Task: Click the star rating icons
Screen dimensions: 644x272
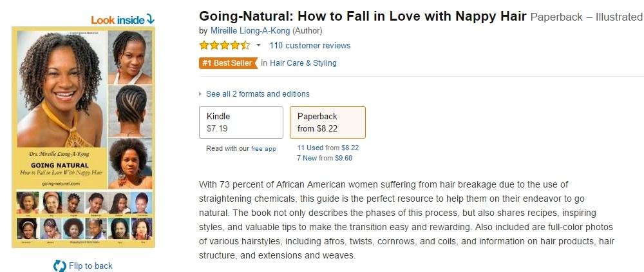Action: point(224,45)
